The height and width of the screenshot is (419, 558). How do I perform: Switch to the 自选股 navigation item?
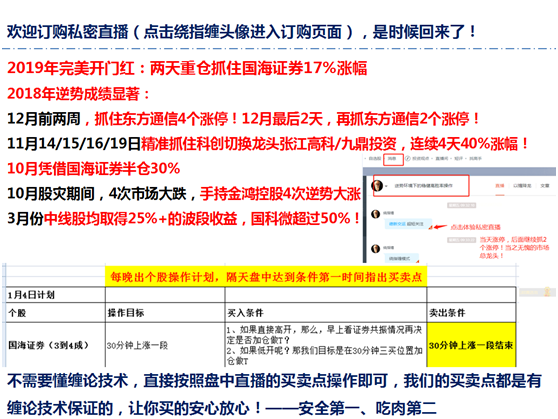tap(375, 158)
